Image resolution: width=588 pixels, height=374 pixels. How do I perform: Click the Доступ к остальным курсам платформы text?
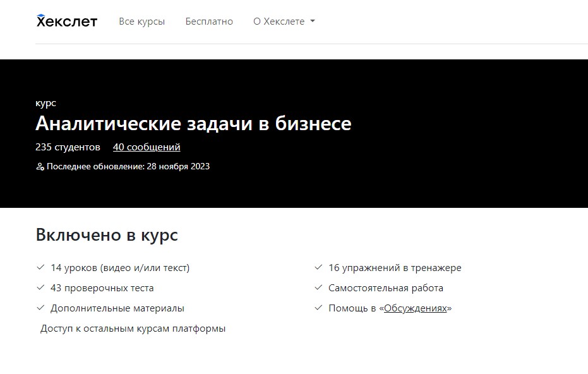[x=133, y=329]
